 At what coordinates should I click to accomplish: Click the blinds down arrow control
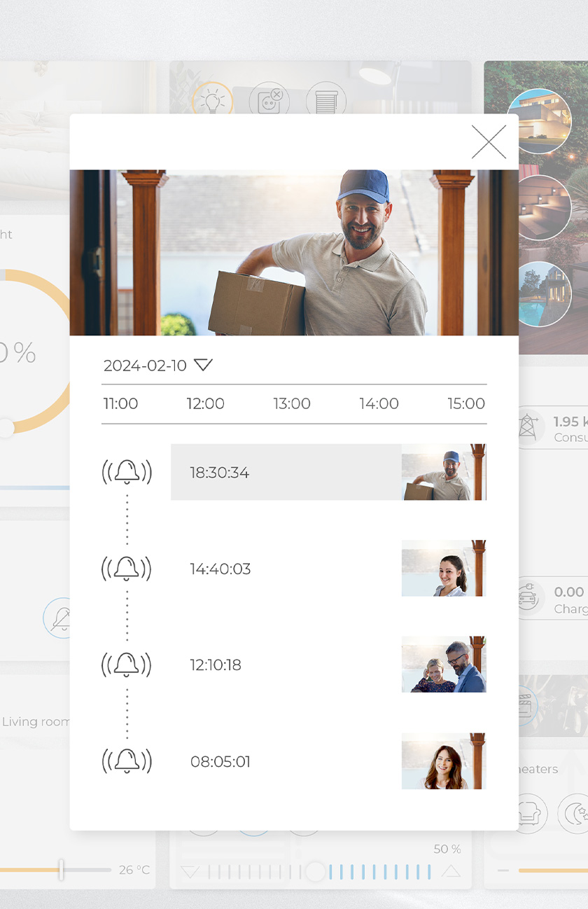190,872
